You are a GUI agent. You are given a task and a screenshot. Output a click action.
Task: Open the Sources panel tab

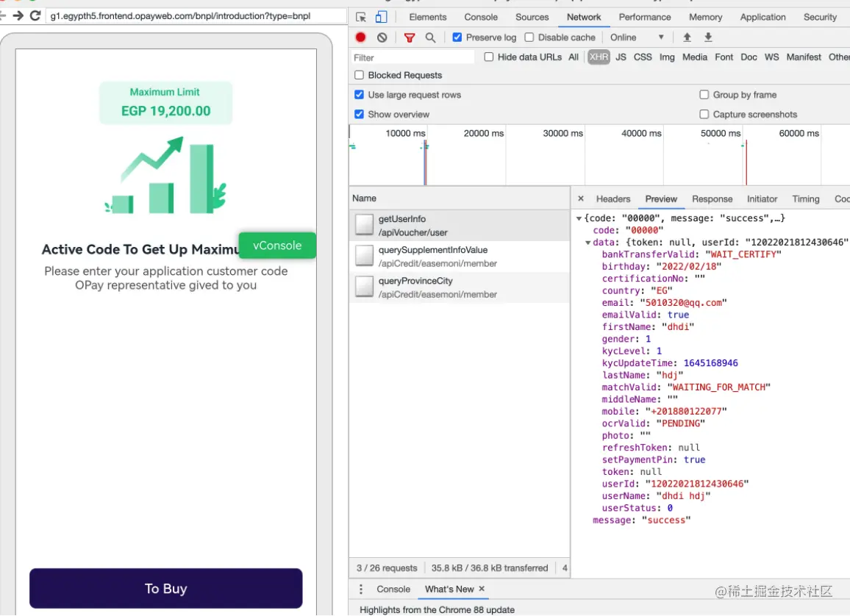(x=532, y=17)
